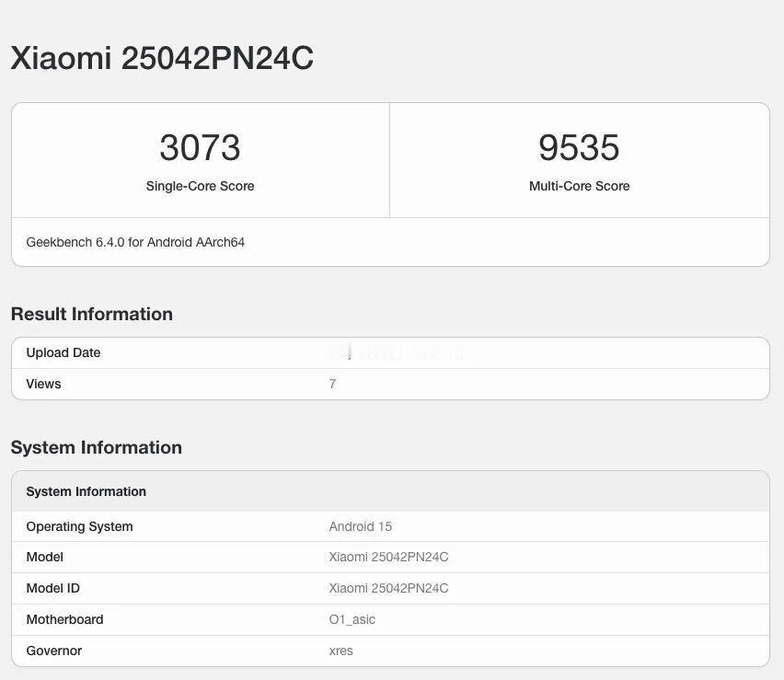Image resolution: width=784 pixels, height=680 pixels.
Task: Select the single-core score 3073
Action: pos(200,147)
